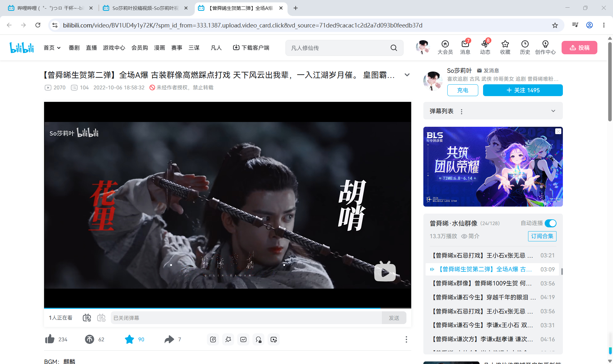
Task: Click the chart image icon below video
Action: point(243,339)
